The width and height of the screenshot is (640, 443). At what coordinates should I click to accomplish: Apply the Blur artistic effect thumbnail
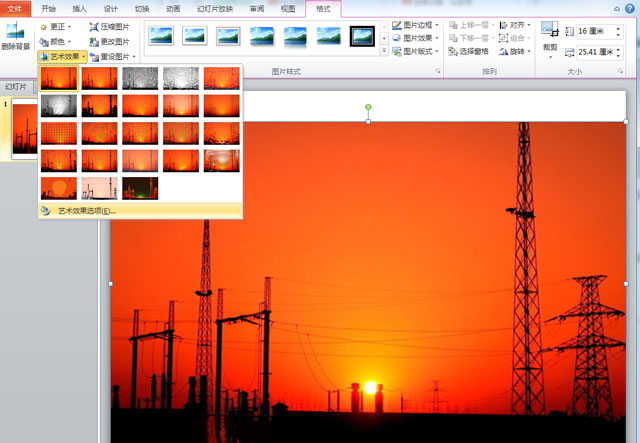(x=222, y=106)
